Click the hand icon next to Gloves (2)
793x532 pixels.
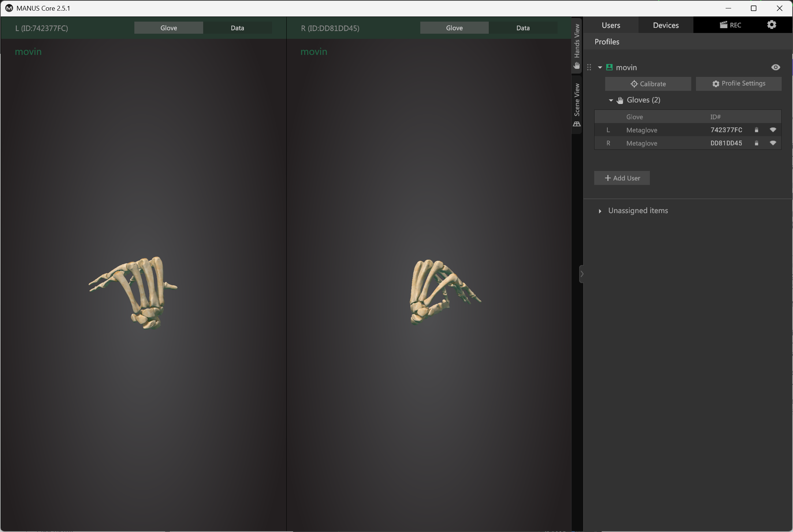pyautogui.click(x=620, y=100)
